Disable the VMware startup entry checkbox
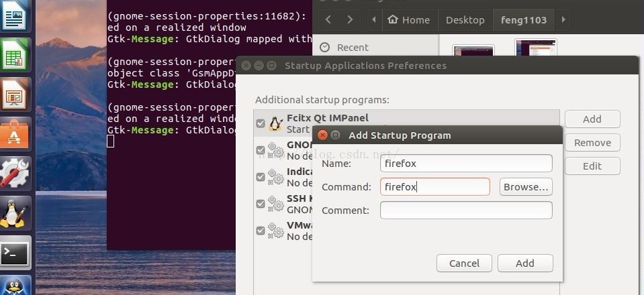This screenshot has height=295, width=644. click(261, 231)
